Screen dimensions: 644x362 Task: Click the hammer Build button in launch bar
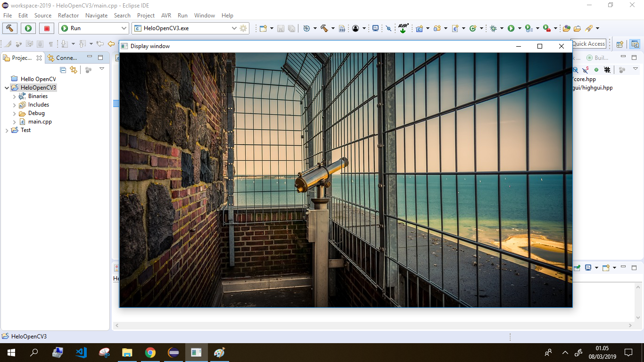click(10, 28)
